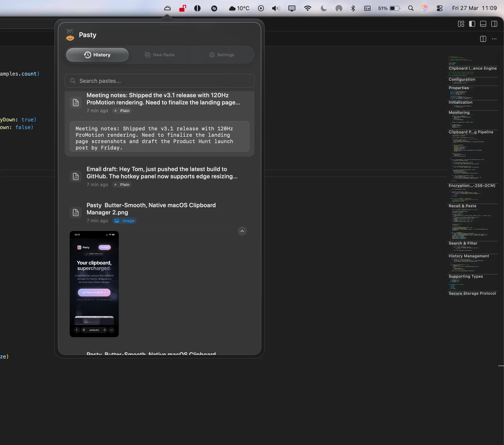This screenshot has height=445, width=504.
Task: Toggle the primary side bar in the editor
Action: click(472, 24)
